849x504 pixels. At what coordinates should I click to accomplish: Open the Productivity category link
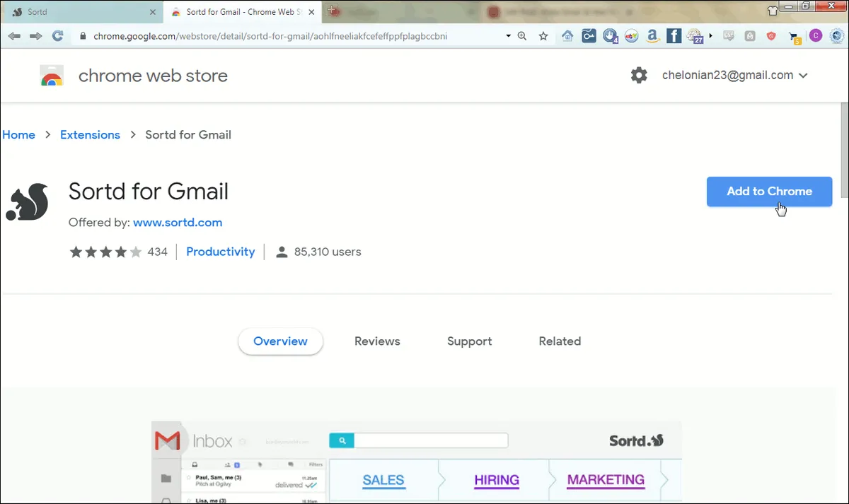[220, 252]
